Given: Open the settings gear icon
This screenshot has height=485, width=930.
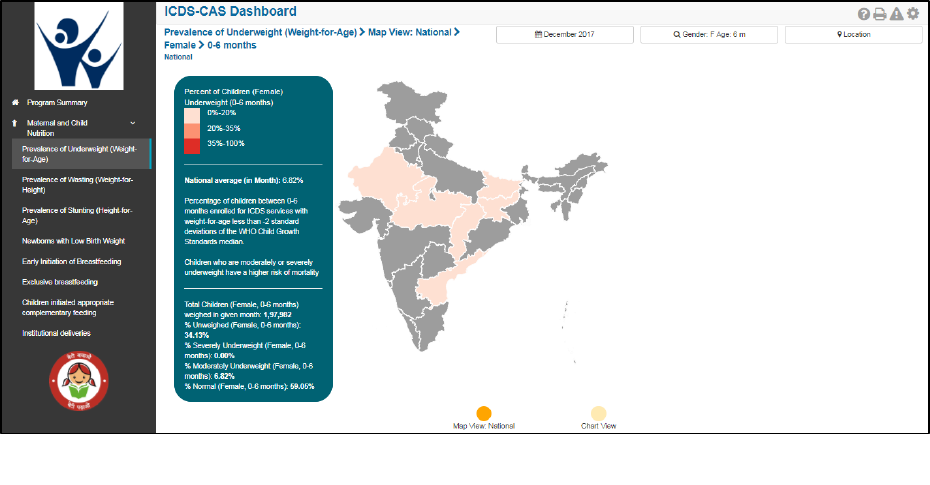Looking at the screenshot, I should click(x=913, y=13).
